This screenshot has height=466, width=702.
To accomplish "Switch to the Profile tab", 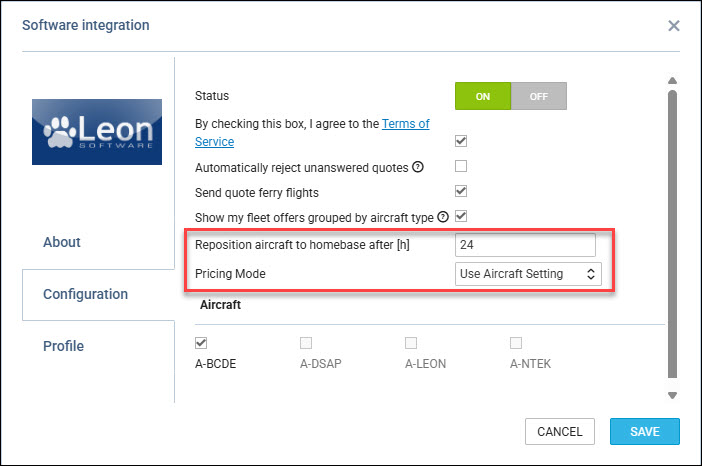I will (63, 346).
